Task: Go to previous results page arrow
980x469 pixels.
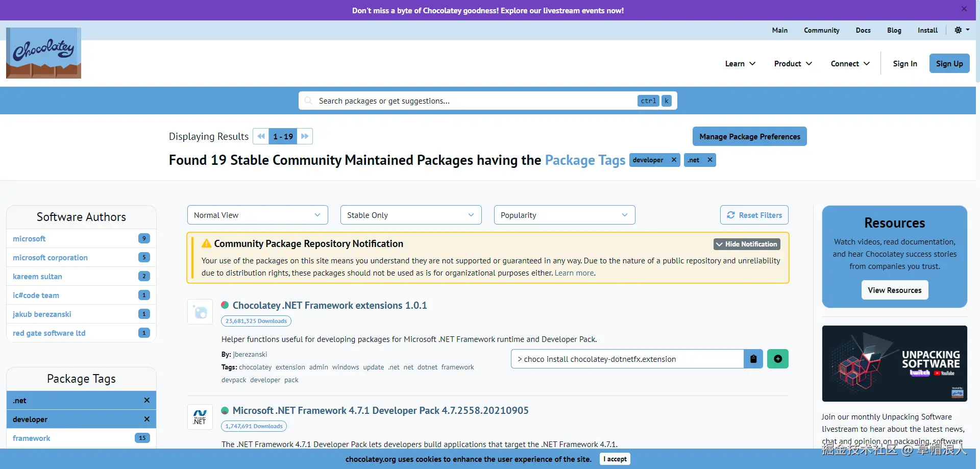Action: pos(261,136)
